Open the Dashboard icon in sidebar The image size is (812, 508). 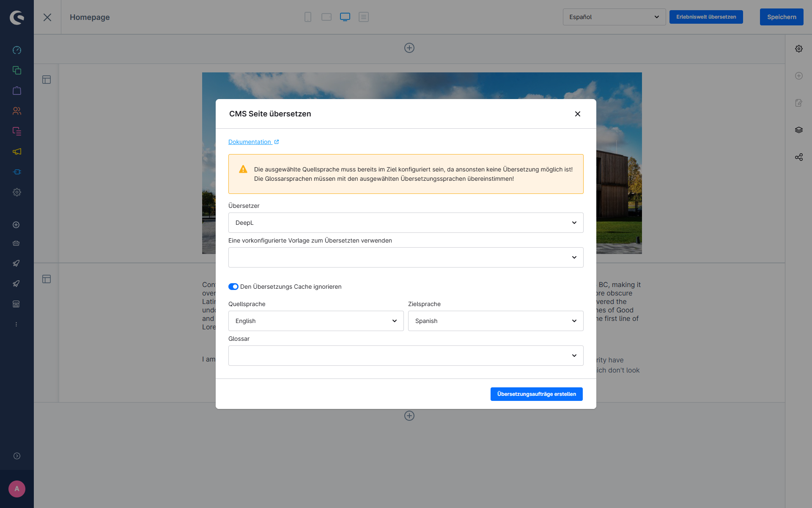point(17,50)
